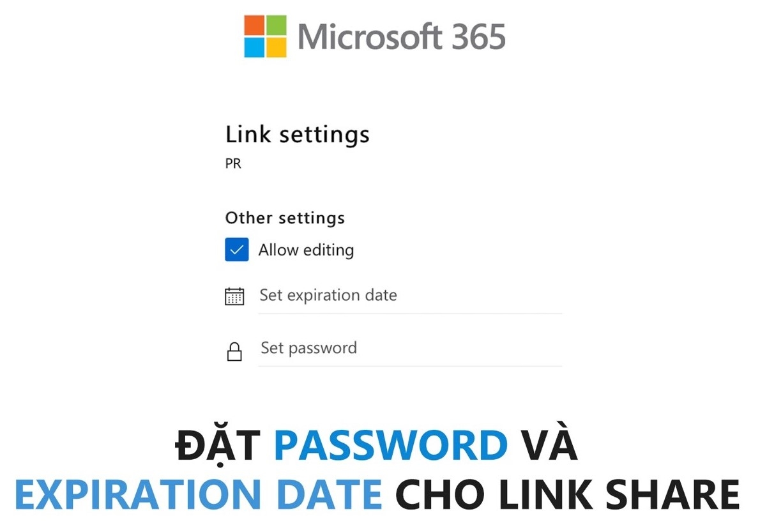Click the 'PR' file name under heading
767x532 pixels.
coord(233,164)
